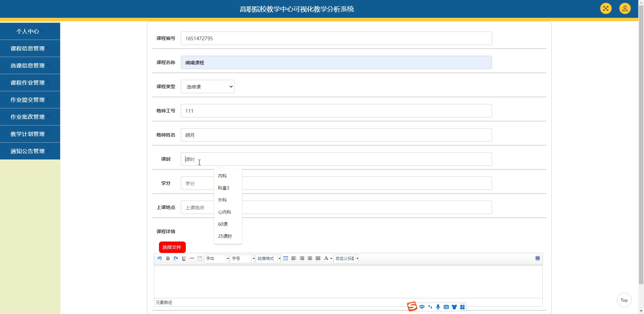Click the red 选择文件 button
The width and height of the screenshot is (644, 314).
pos(172,247)
